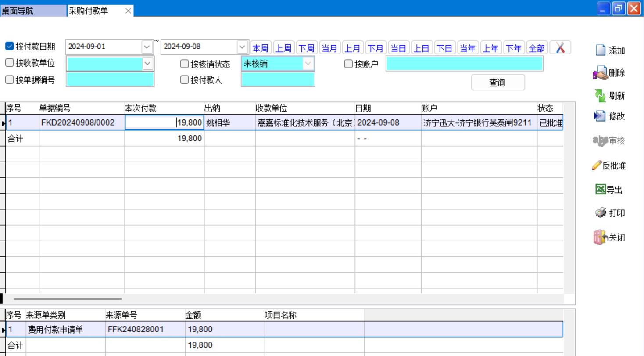644x356 pixels.
Task: Check the 按账户 filter checkbox
Action: point(348,64)
